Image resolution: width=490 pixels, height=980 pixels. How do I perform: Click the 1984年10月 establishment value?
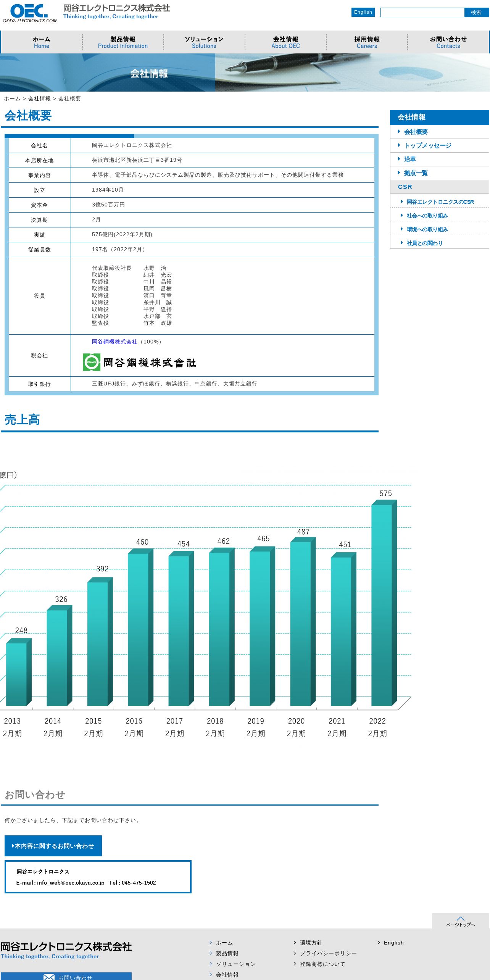pos(108,190)
